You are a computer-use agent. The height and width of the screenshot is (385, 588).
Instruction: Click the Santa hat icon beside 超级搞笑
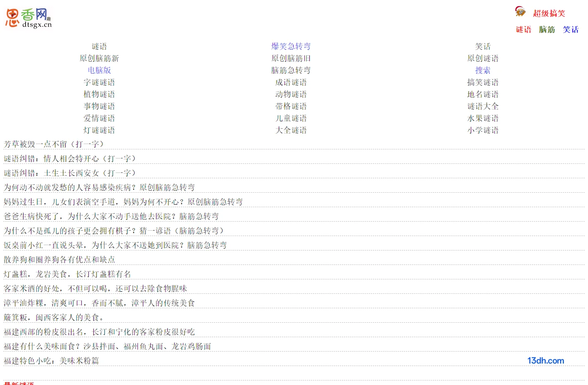pos(520,12)
